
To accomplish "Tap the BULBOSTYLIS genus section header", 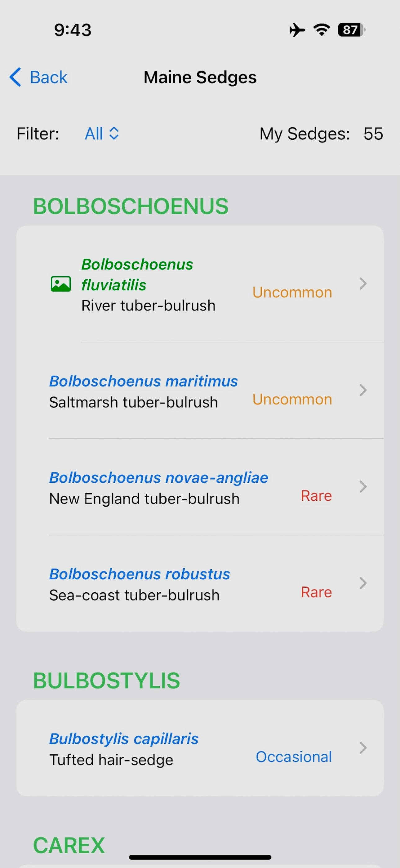I will [106, 680].
